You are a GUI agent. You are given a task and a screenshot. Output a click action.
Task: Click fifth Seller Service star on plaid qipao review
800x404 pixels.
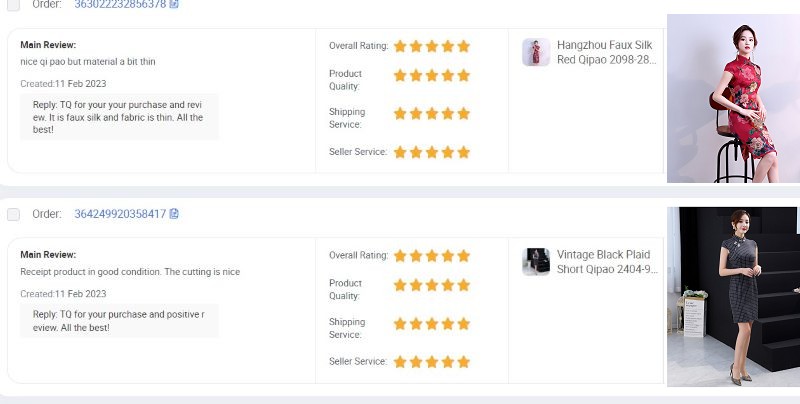pyautogui.click(x=463, y=362)
